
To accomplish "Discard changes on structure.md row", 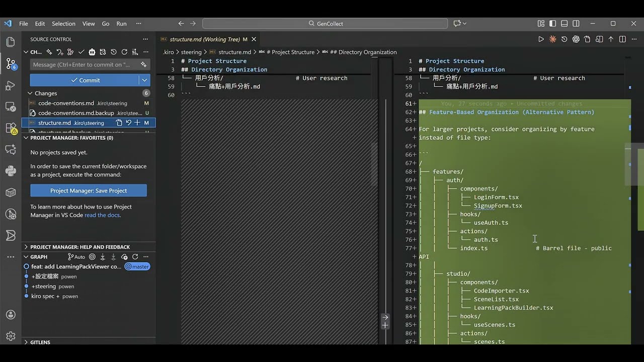I will [x=128, y=123].
